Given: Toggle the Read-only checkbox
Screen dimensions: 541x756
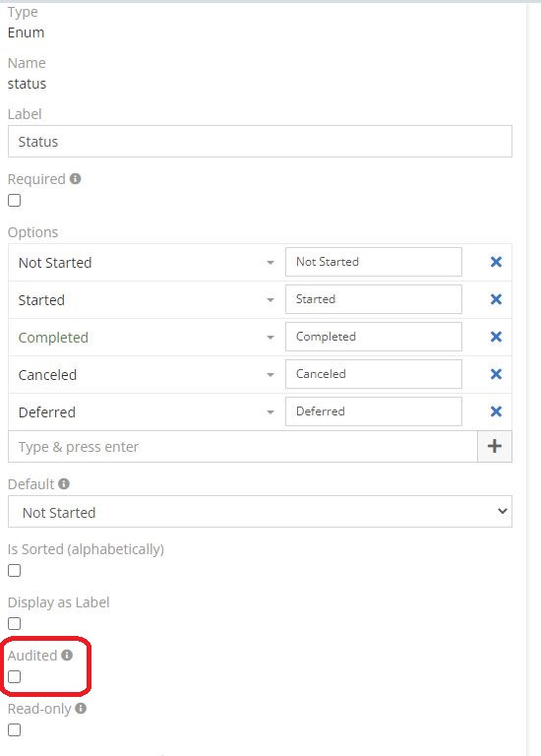Looking at the screenshot, I should (15, 730).
